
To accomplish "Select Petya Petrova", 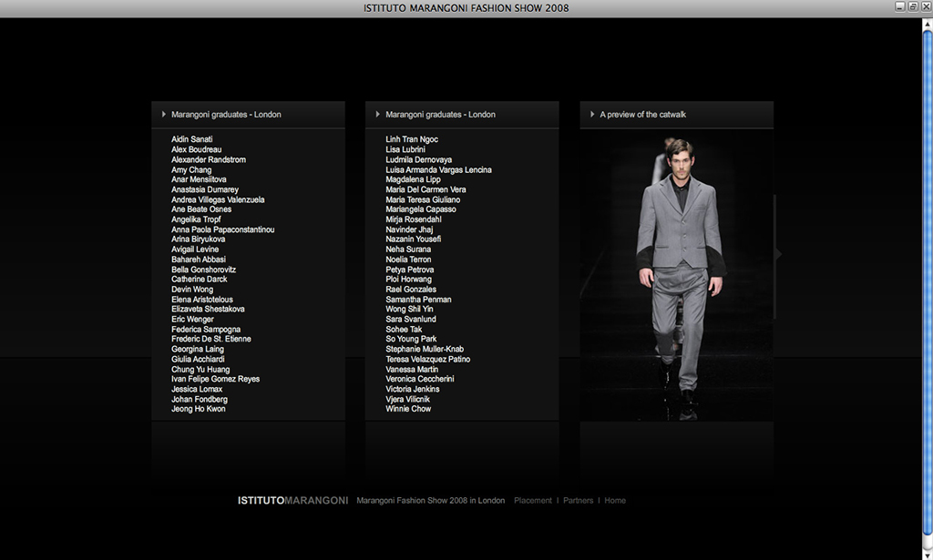I will pyautogui.click(x=409, y=270).
